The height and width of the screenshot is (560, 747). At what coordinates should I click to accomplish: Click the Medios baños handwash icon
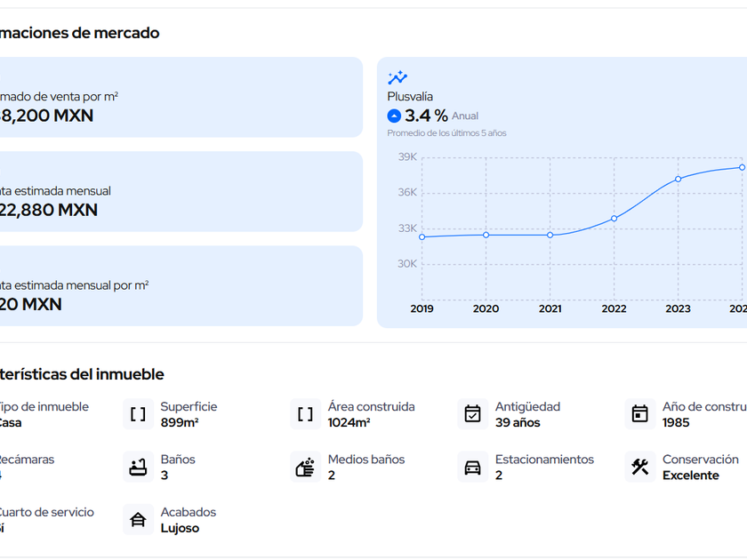(x=305, y=467)
